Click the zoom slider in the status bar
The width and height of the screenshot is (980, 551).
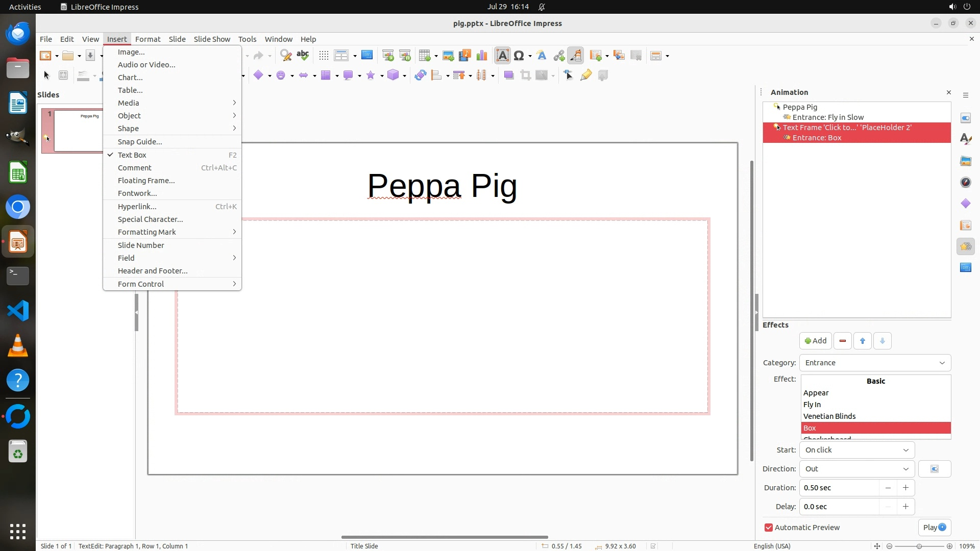919,546
